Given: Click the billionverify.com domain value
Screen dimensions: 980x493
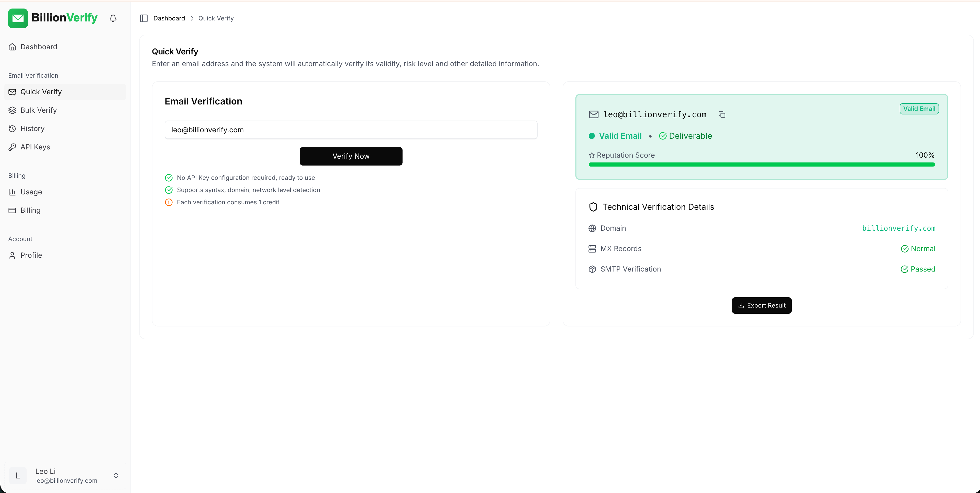Looking at the screenshot, I should tap(898, 228).
